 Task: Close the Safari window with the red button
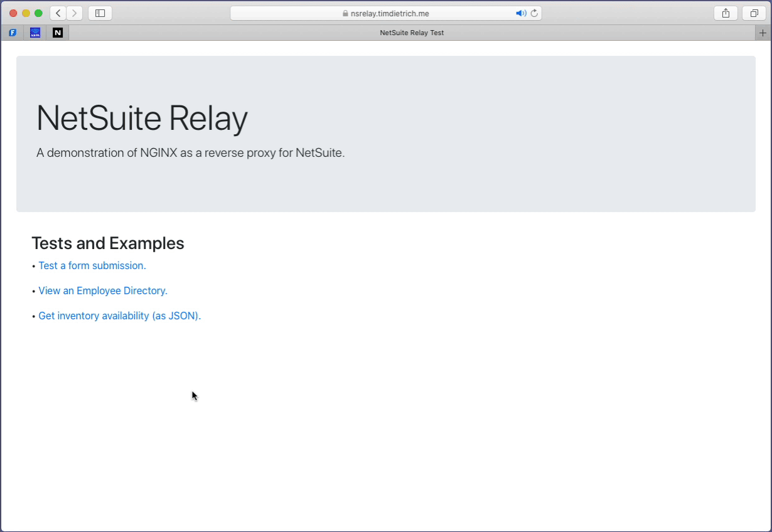pyautogui.click(x=13, y=13)
